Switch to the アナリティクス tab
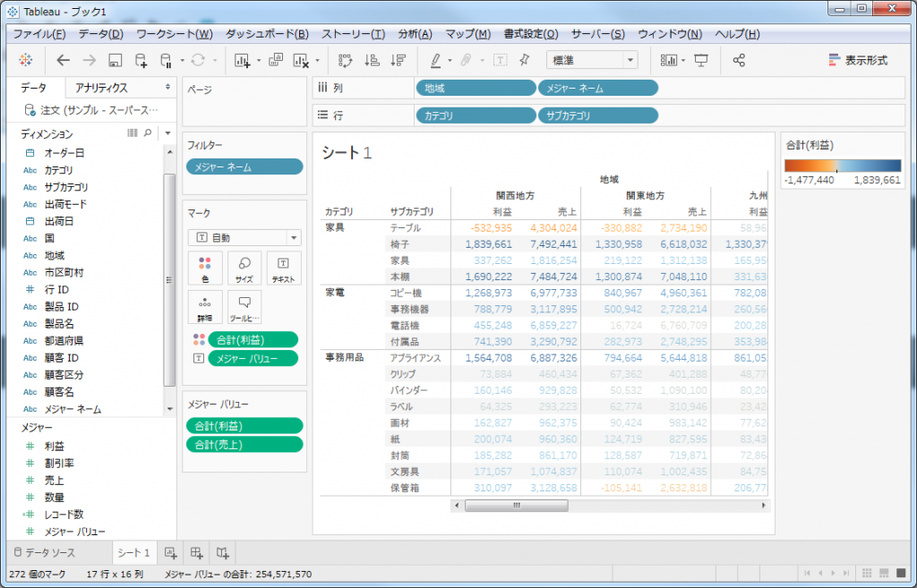Screen dimensions: 917x588 [101, 88]
